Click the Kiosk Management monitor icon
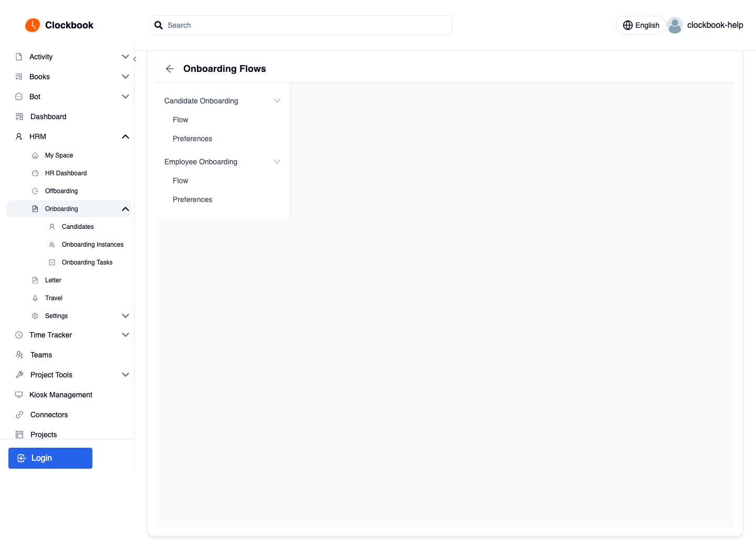The height and width of the screenshot is (549, 756). (x=19, y=395)
